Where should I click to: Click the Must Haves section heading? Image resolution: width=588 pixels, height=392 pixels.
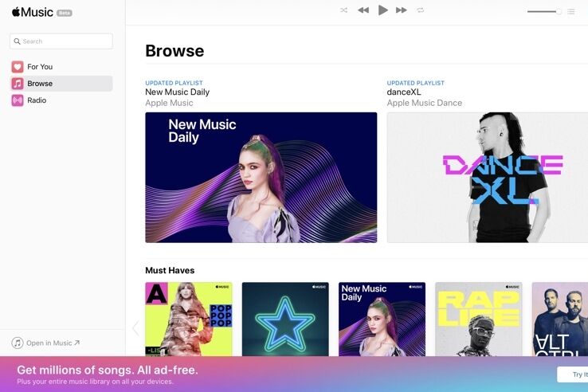coord(170,270)
